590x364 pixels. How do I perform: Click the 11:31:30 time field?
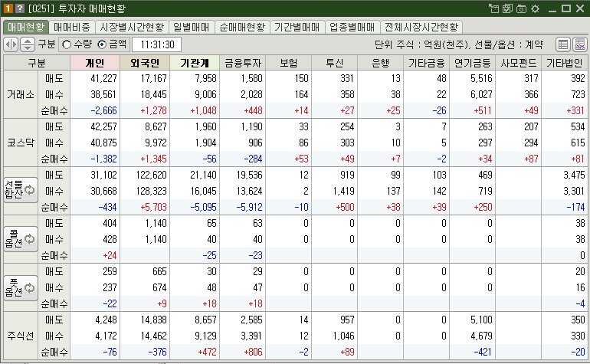(x=157, y=44)
